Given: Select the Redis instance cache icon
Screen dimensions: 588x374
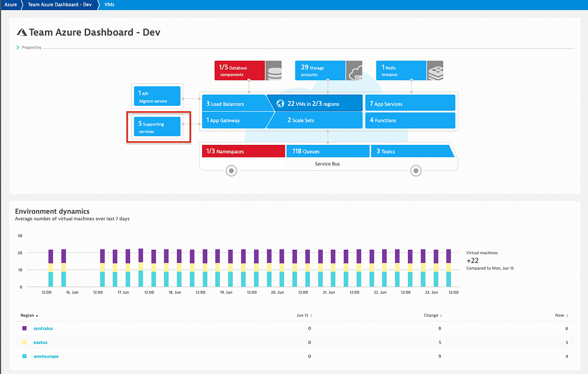Looking at the screenshot, I should click(x=435, y=70).
